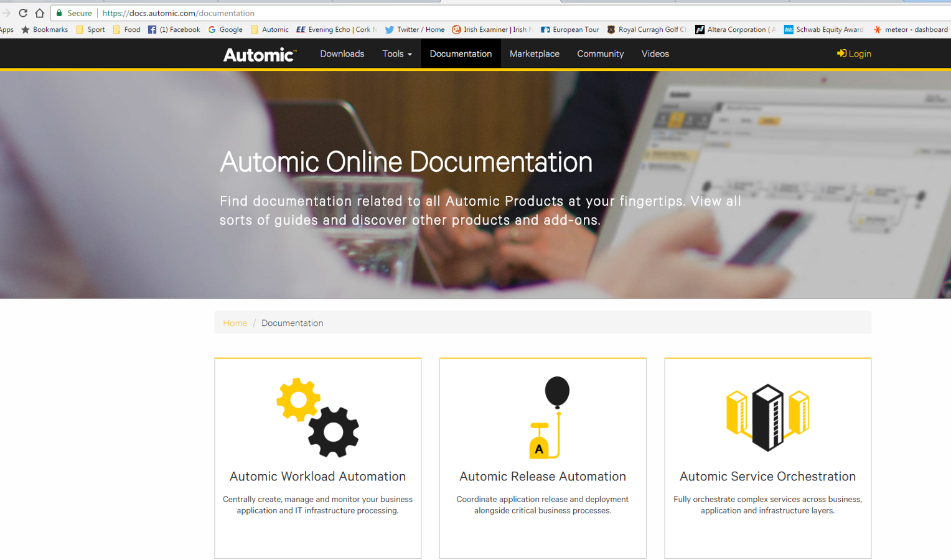Click the Automic Release Automation balloon icon
Image resolution: width=951 pixels, height=560 pixels.
(x=543, y=416)
